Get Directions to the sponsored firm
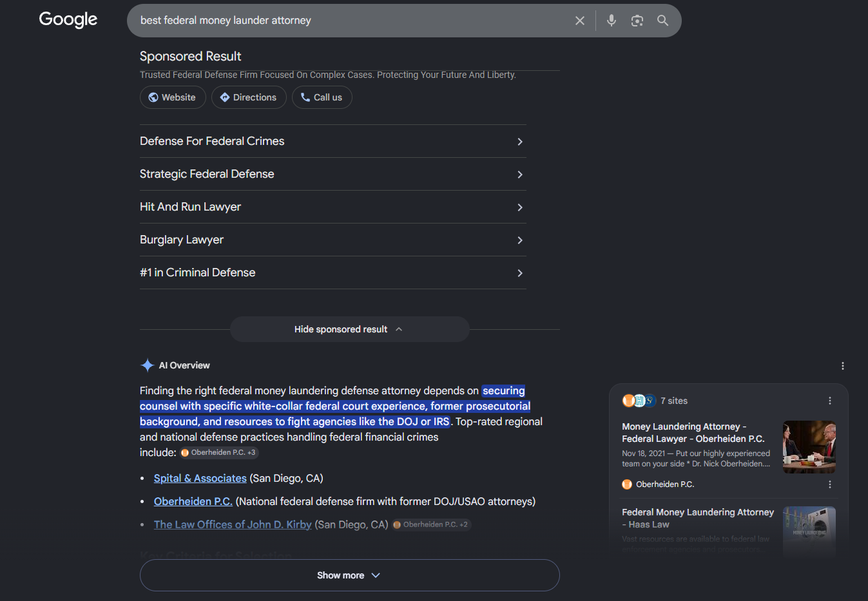The image size is (868, 601). tap(249, 97)
